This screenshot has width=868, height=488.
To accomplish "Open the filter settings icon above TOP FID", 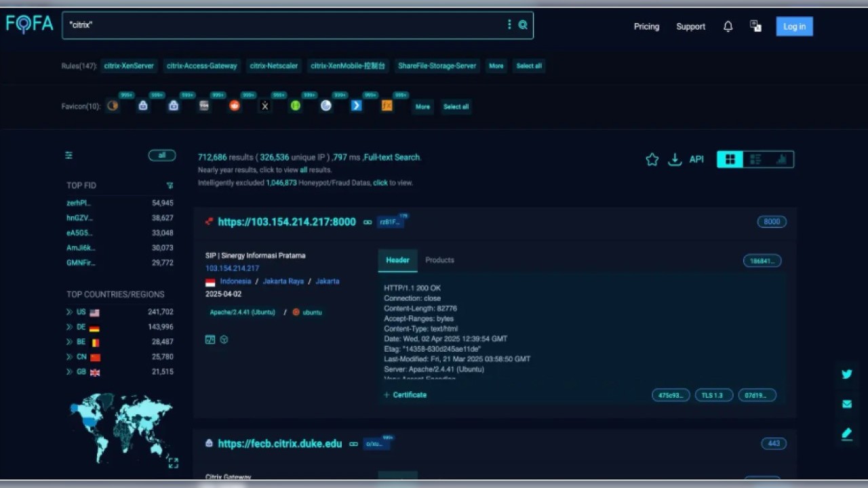I will [x=68, y=155].
